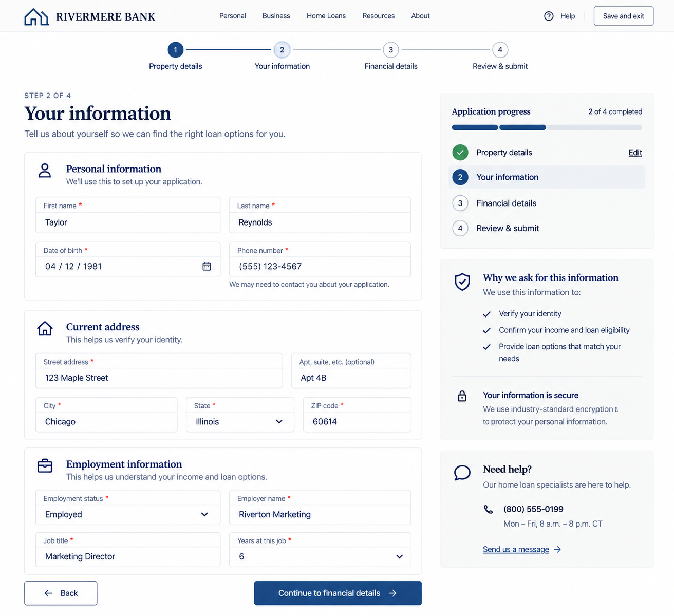Click the Job title field
The height and width of the screenshot is (616, 674).
click(128, 550)
